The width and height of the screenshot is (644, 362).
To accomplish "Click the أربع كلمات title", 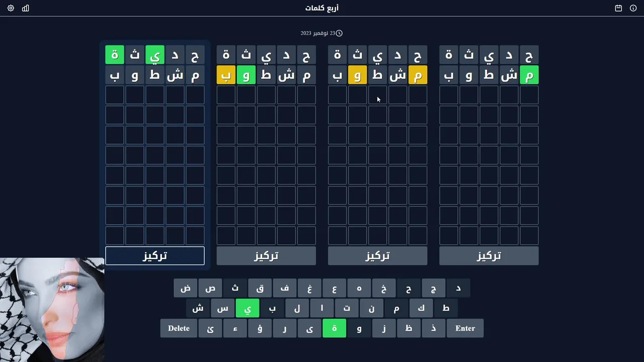I will tap(322, 8).
